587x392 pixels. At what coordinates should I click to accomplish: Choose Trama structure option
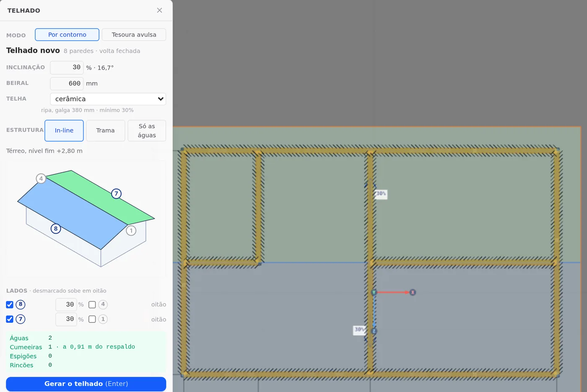click(105, 130)
